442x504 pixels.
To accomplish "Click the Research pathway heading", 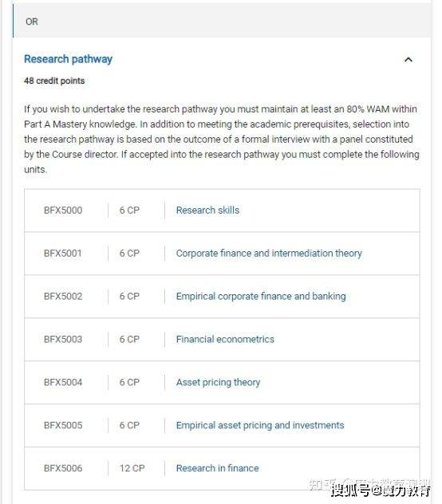I will coord(68,59).
